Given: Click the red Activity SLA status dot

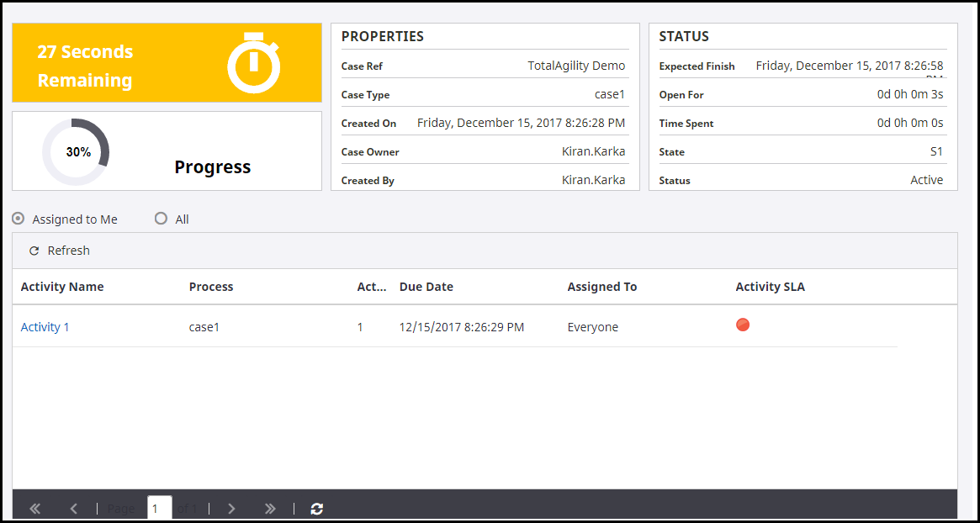Looking at the screenshot, I should 743,325.
